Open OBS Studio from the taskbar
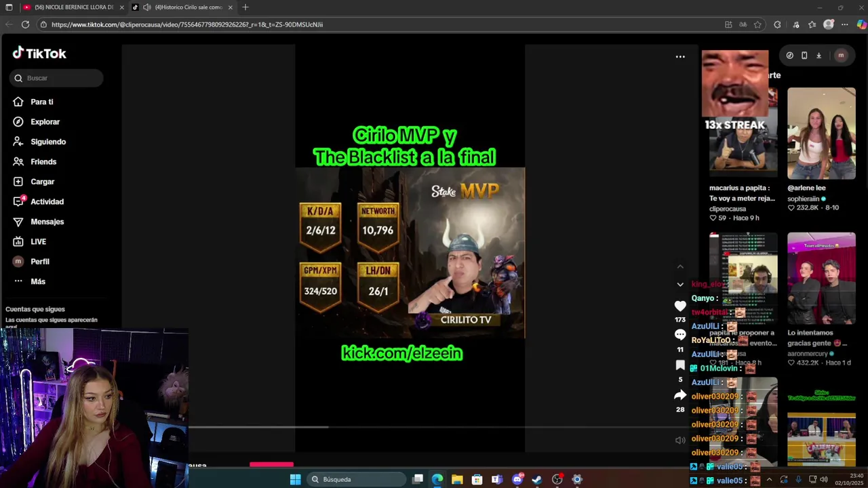This screenshot has width=868, height=488. (557, 479)
